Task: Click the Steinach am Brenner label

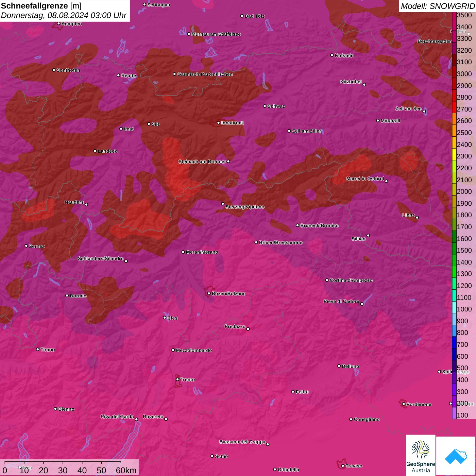Action: [202, 161]
